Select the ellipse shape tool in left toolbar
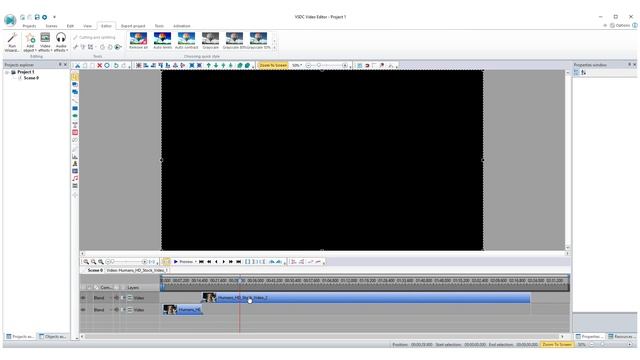 75,116
